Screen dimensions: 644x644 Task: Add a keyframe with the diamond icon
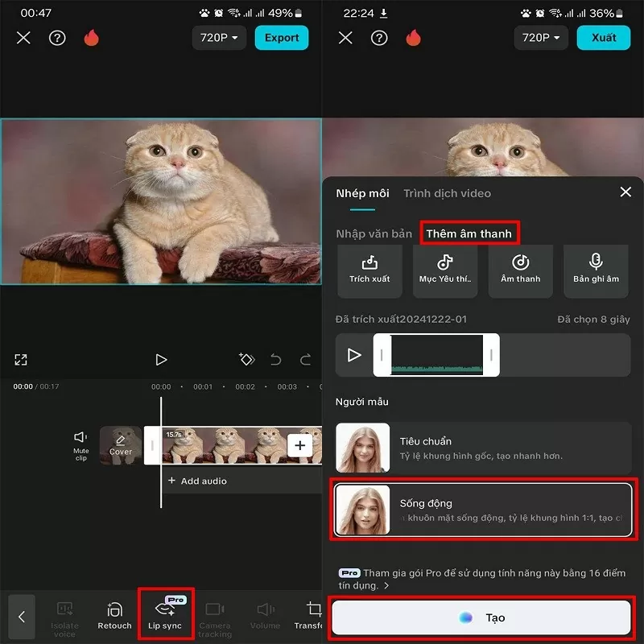tap(247, 360)
